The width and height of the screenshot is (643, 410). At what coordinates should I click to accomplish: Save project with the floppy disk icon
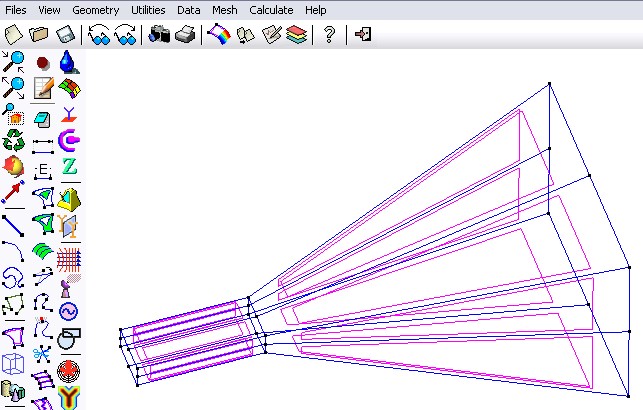click(x=65, y=34)
